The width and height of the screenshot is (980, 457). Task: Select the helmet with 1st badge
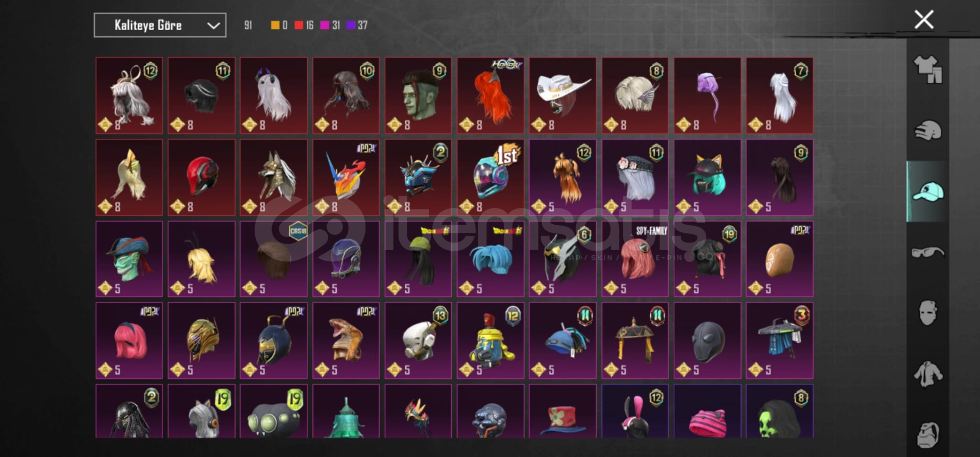tap(491, 177)
